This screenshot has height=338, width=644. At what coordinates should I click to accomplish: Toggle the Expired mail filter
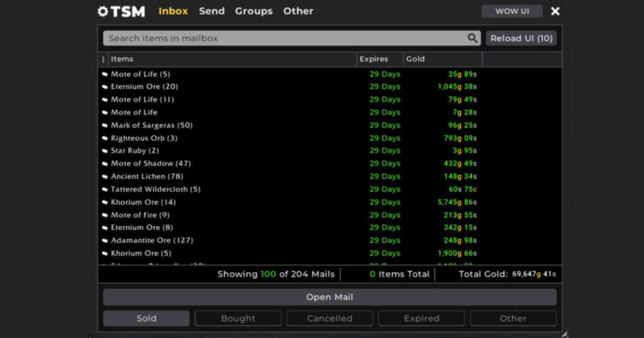coord(421,319)
